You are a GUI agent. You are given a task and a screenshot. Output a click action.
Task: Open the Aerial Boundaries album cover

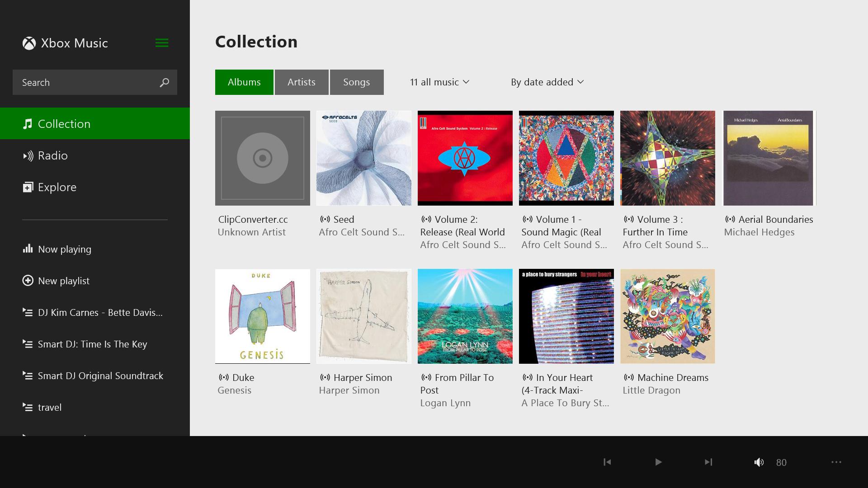pos(769,158)
